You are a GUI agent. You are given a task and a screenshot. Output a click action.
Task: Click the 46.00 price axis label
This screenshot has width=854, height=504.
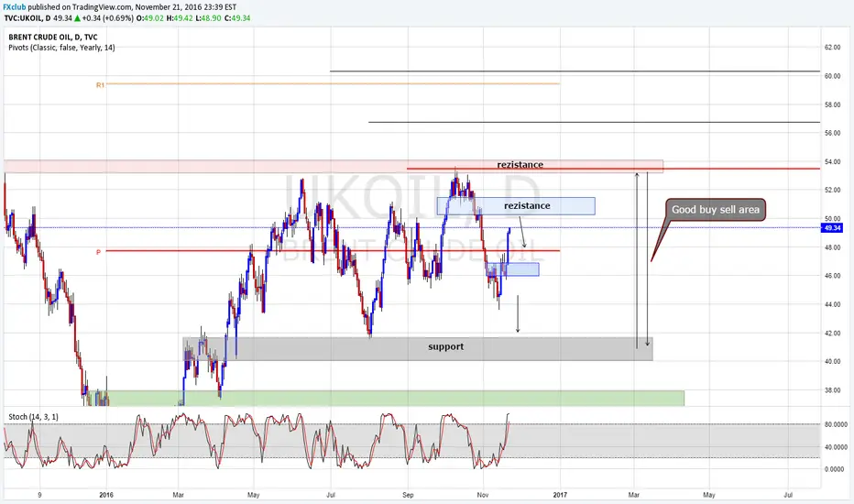pos(832,276)
